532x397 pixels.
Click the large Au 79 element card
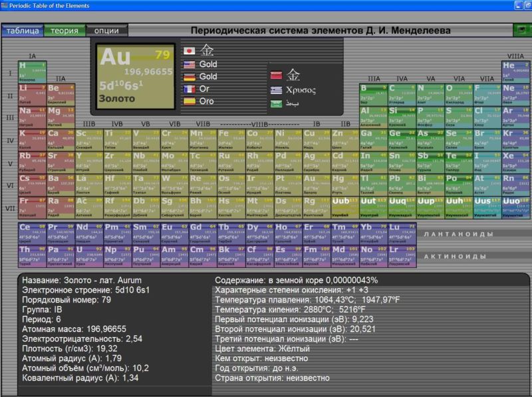click(x=136, y=76)
